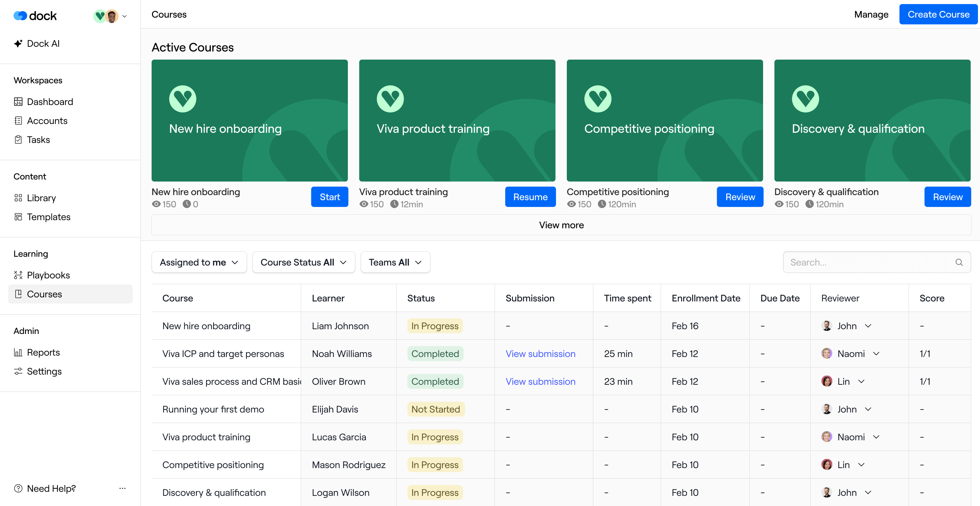Click the Dock AI sparkle icon

18,43
